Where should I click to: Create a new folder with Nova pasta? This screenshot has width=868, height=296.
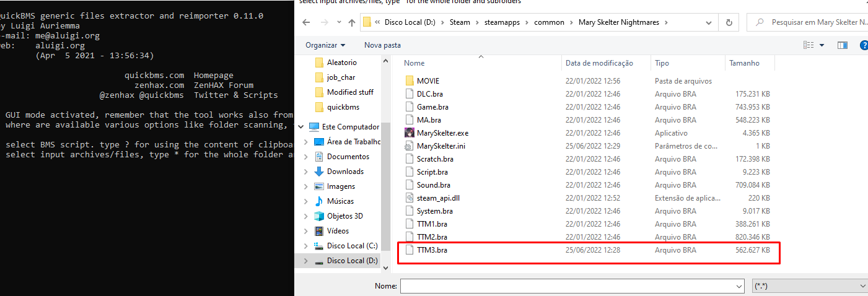click(x=382, y=45)
